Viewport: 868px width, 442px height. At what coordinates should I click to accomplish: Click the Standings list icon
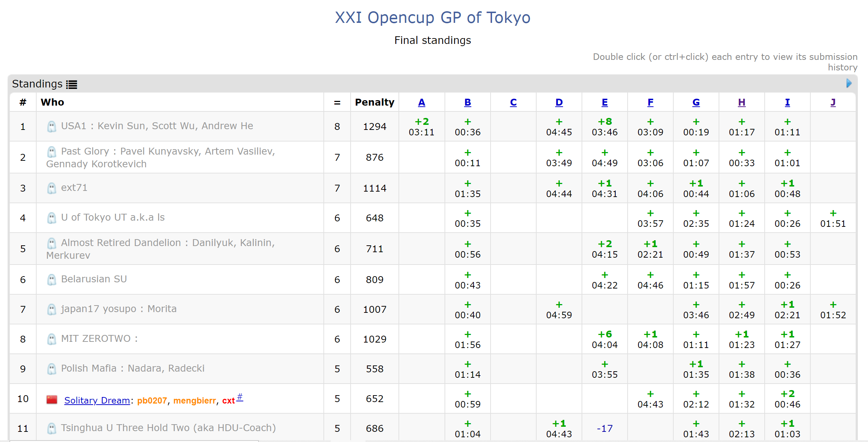pyautogui.click(x=71, y=84)
